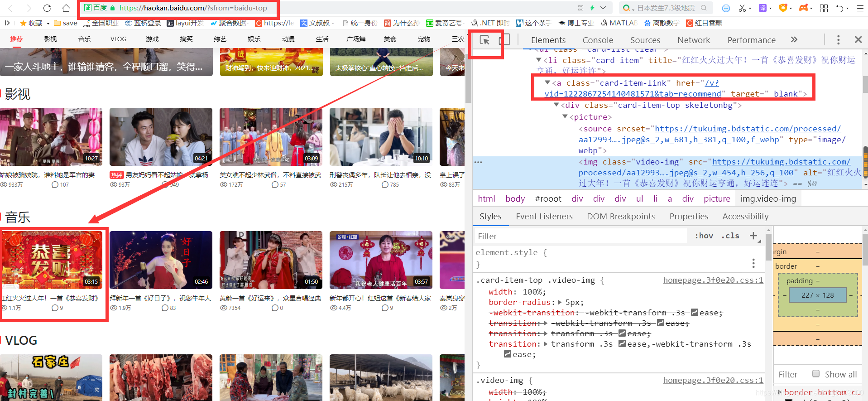Image resolution: width=868 pixels, height=401 pixels.
Task: Open the browser hamburger main menu
Action: tap(860, 8)
